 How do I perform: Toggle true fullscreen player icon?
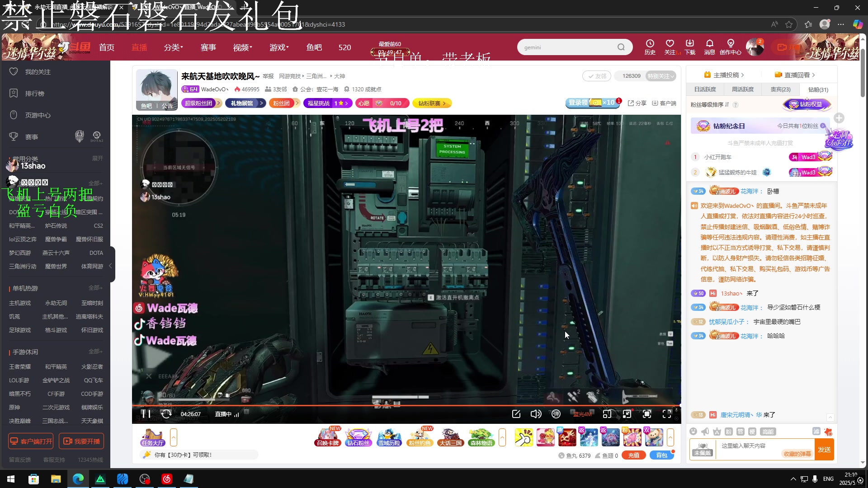667,414
